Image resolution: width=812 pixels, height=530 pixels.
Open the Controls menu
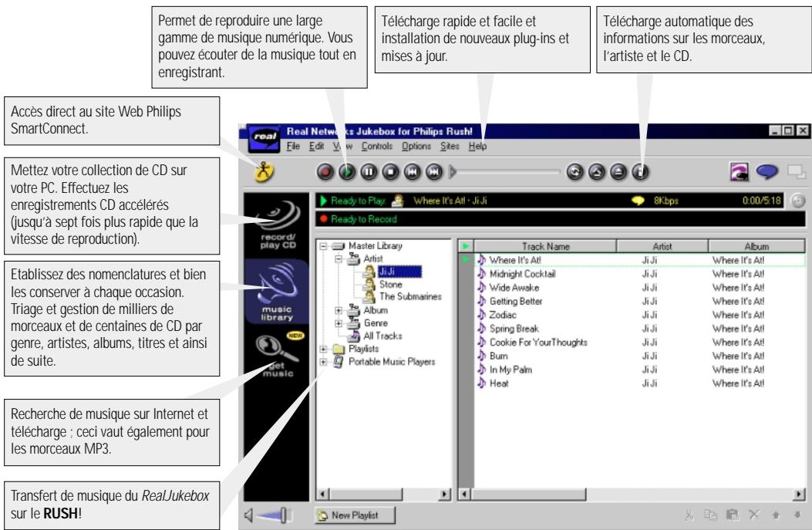(x=377, y=146)
